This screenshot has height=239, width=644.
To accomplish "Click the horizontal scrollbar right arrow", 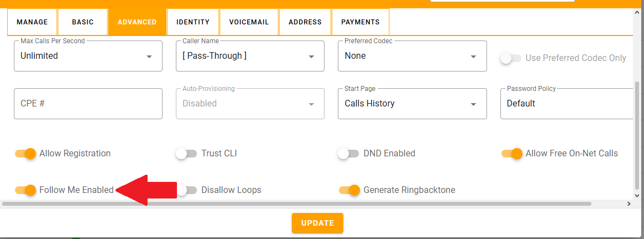I will tap(629, 204).
